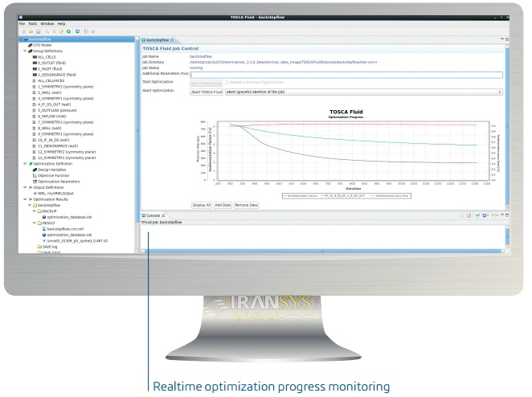Click the console pin toolbar icon
This screenshot has height=397, width=532.
click(x=477, y=216)
